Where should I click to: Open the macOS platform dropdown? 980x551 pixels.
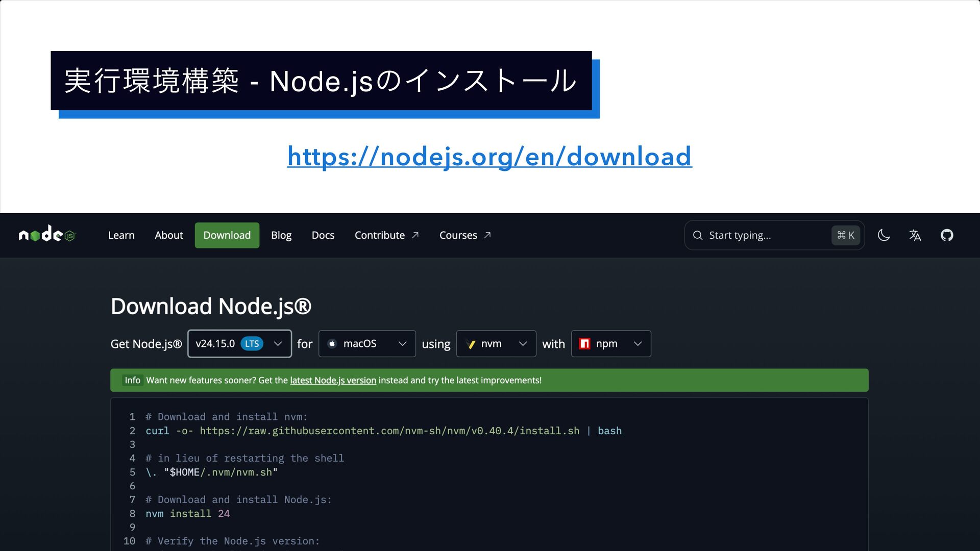[367, 344]
